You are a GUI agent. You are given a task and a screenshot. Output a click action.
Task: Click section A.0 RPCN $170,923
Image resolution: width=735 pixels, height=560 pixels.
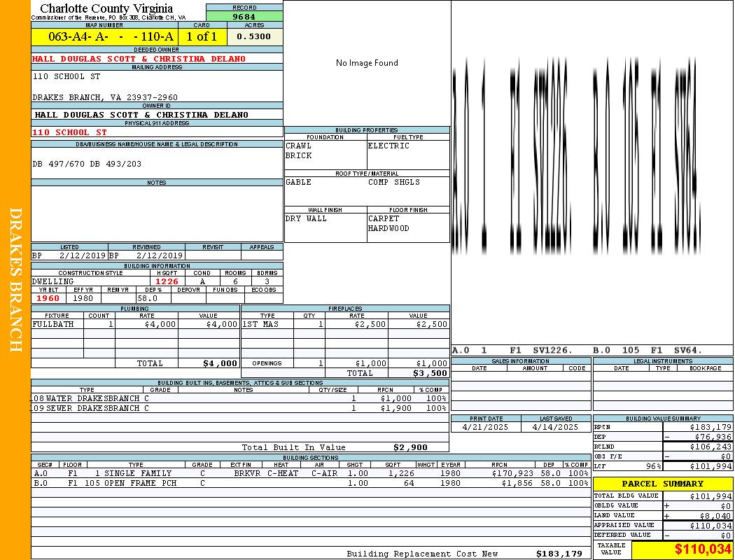(x=512, y=474)
